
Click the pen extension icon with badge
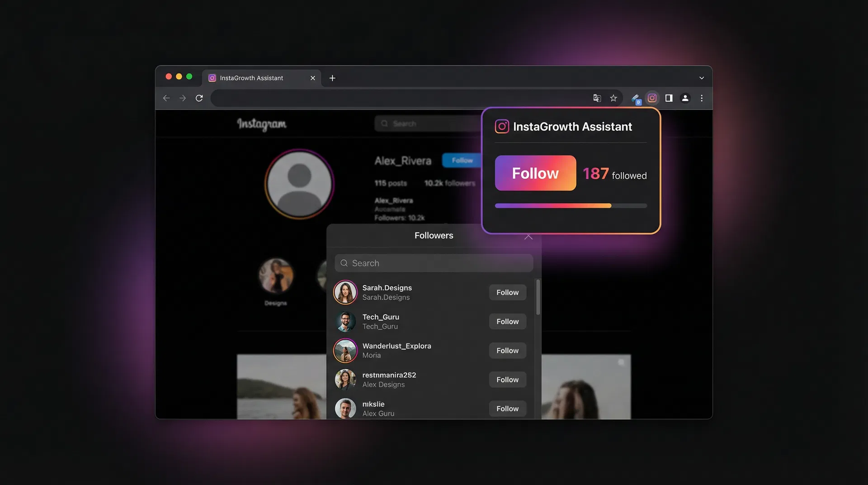tap(636, 99)
